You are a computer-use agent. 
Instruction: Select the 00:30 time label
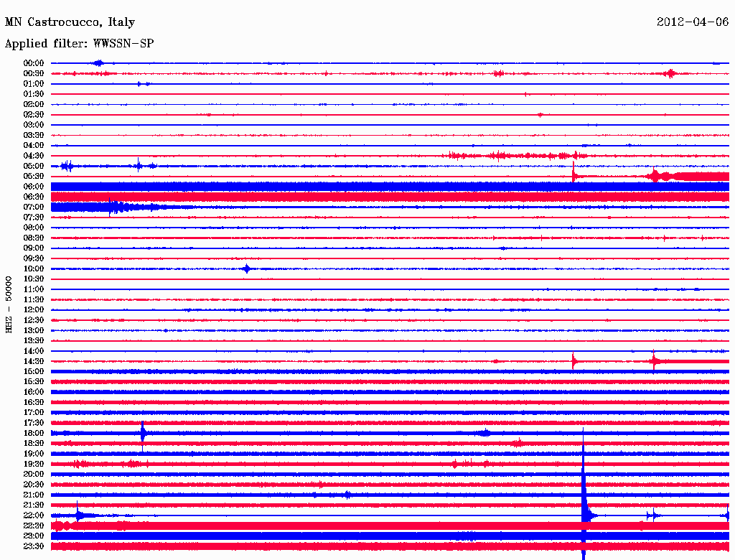pyautogui.click(x=34, y=74)
